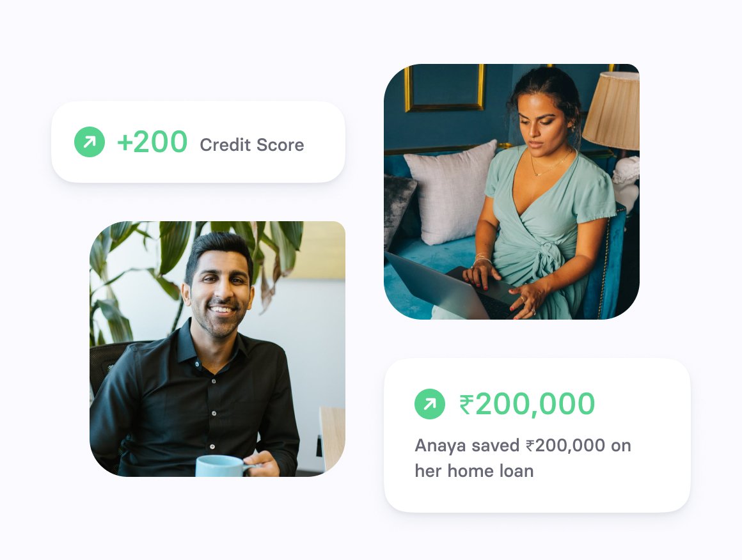Click the green arrow icon beside ₹200,000

pyautogui.click(x=430, y=404)
